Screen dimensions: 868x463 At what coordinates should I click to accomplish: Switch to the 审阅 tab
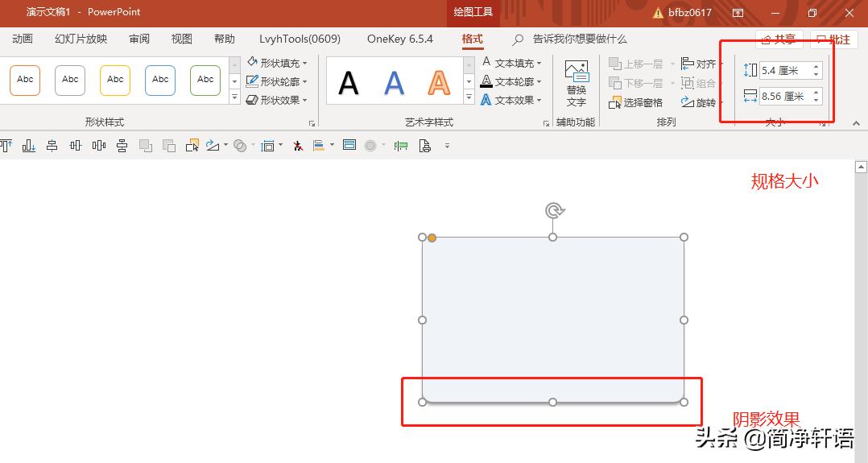coord(139,39)
